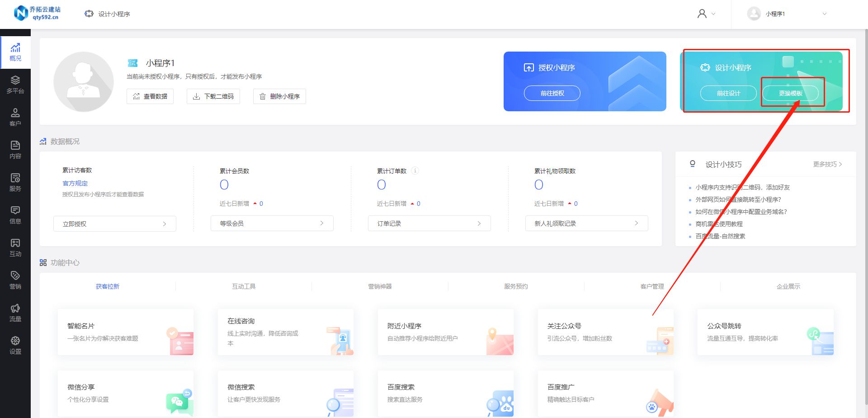Screen dimensions: 868x418
Task: Open the 客户 customers sidebar icon
Action: pos(15,117)
